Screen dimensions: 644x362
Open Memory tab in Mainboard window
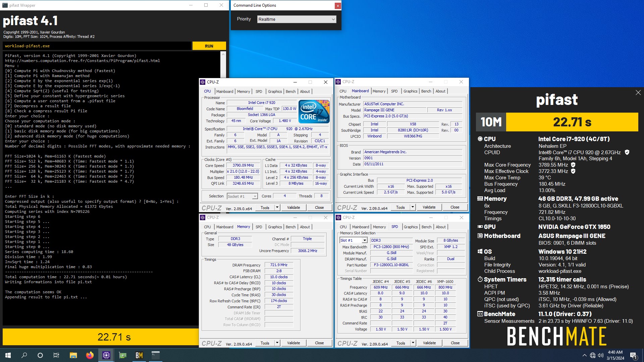click(x=379, y=91)
